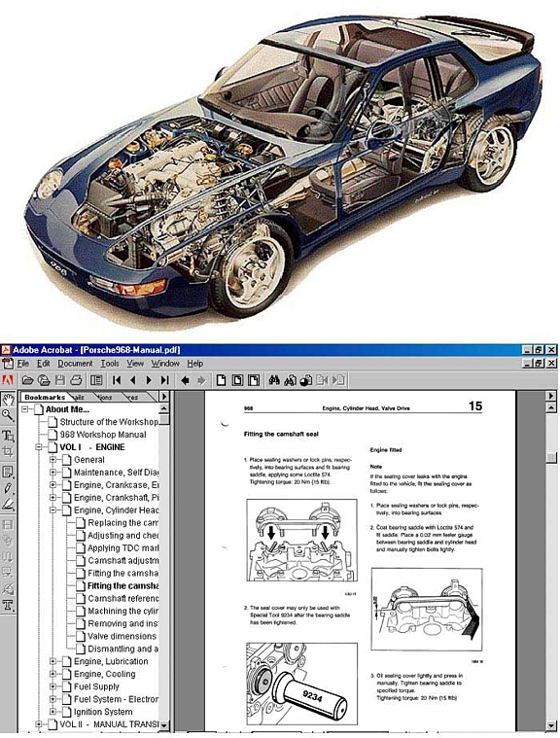Select Fit in Window page icon

point(237,380)
